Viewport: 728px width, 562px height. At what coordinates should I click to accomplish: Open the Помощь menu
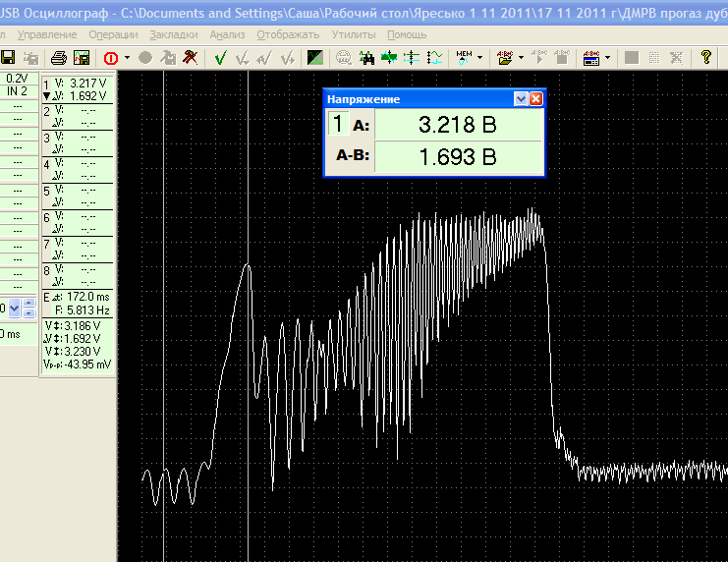coord(407,34)
